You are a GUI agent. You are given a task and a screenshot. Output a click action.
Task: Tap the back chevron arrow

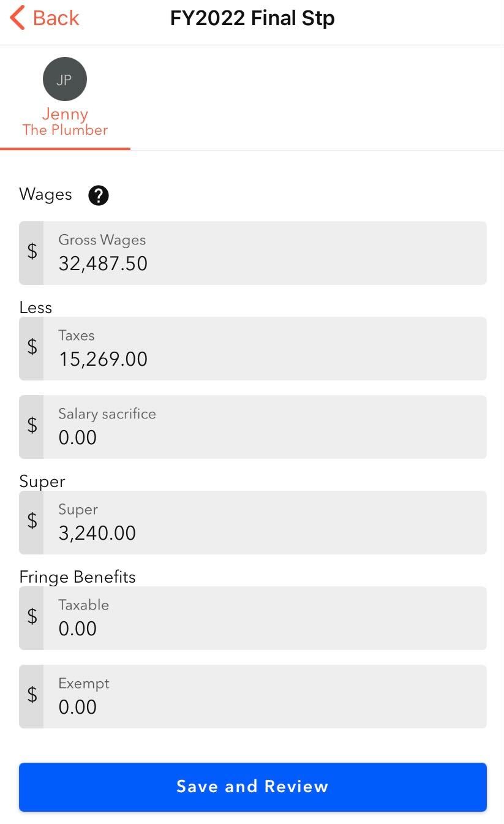(17, 18)
